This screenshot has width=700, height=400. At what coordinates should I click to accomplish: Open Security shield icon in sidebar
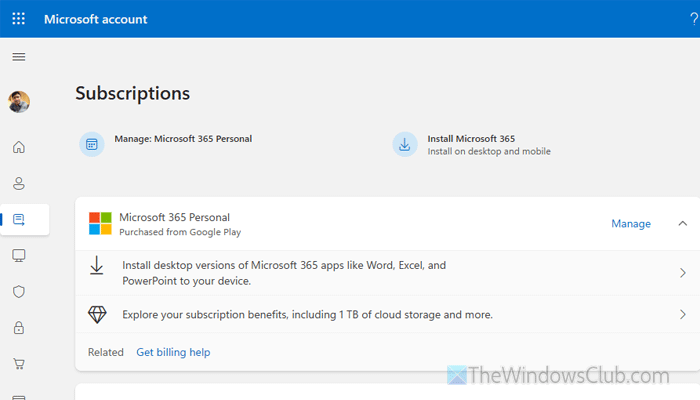(19, 292)
